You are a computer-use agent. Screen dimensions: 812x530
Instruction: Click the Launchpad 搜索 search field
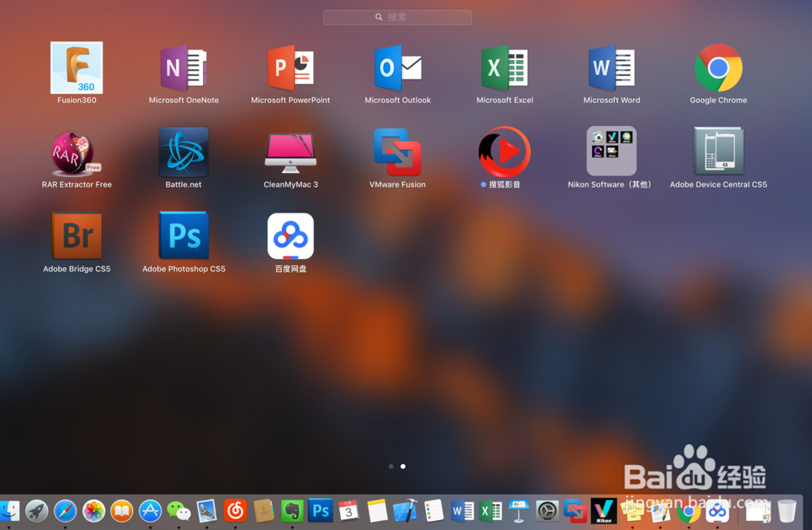point(398,17)
